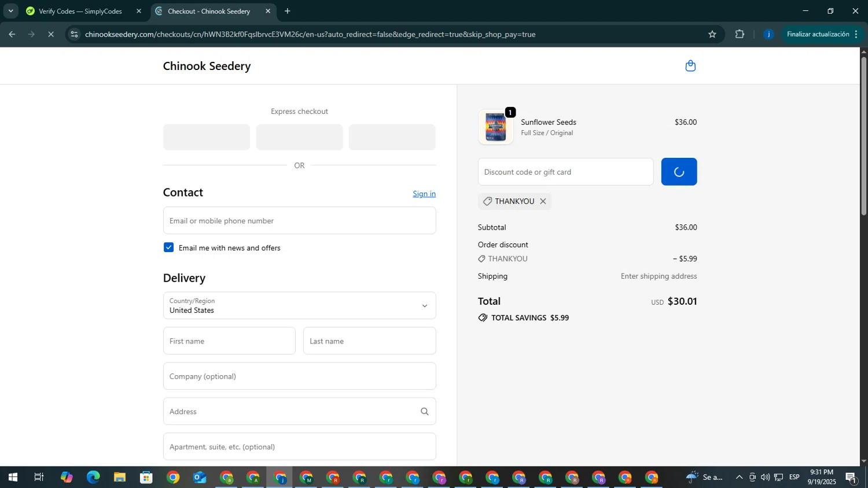Open a new browser tab
Screen dimensions: 868x488
pos(288,11)
